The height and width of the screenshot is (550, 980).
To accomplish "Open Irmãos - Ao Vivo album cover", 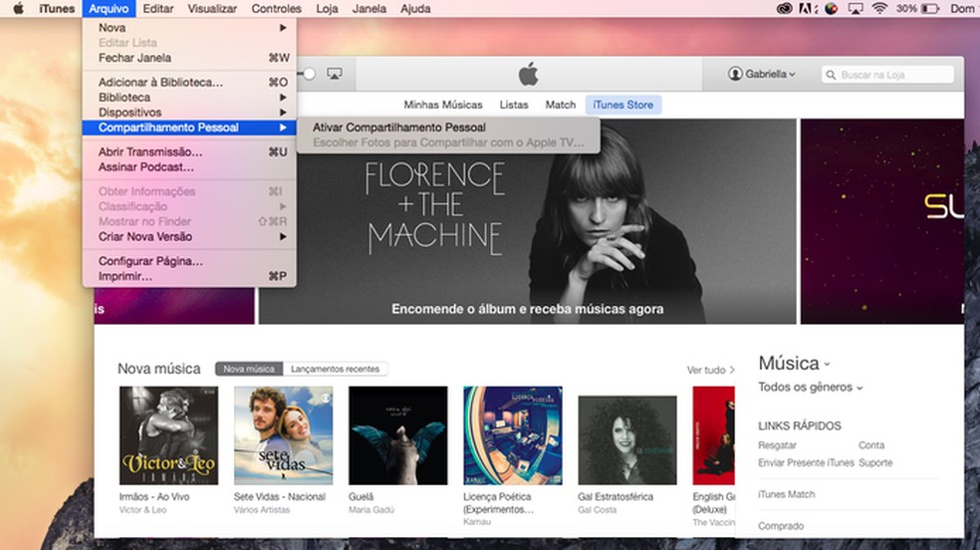I will (x=168, y=435).
